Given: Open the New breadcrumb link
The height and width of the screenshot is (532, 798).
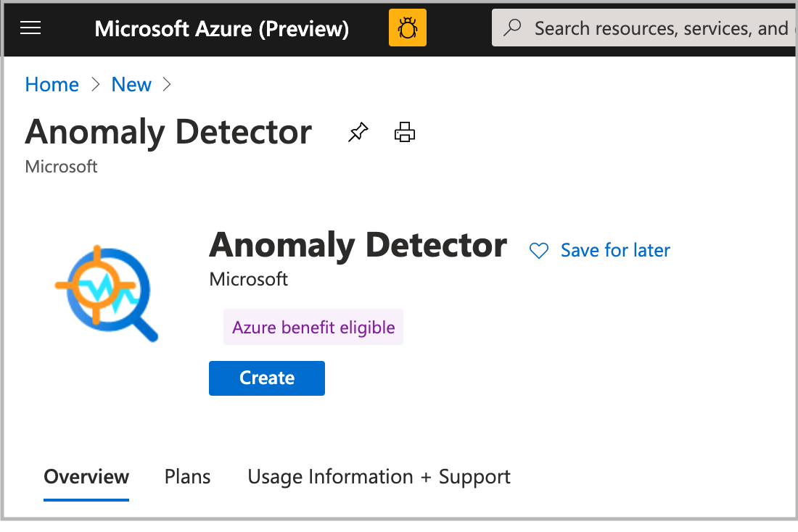Looking at the screenshot, I should point(131,84).
